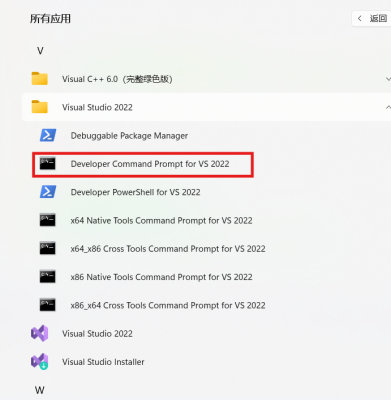Screen dimensions: 391x400
Task: Click the V alphabet section header
Action: 40,51
